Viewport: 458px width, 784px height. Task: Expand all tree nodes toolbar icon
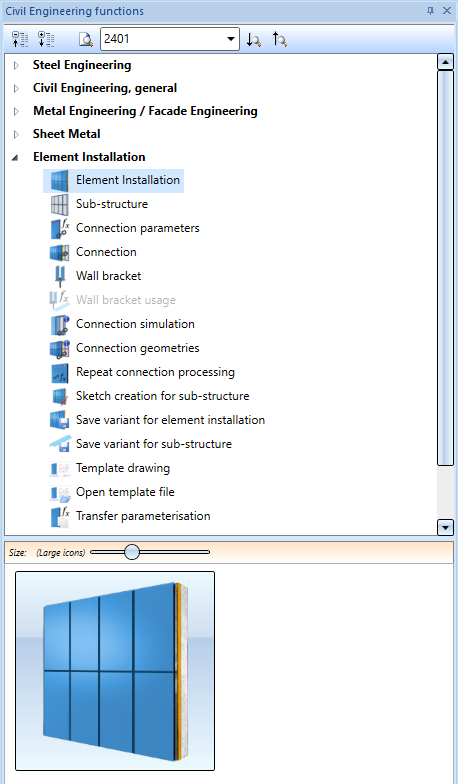[46, 39]
